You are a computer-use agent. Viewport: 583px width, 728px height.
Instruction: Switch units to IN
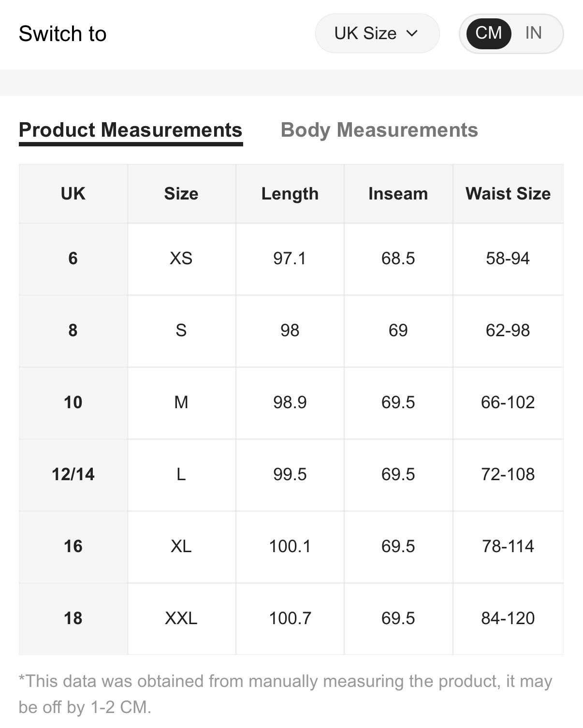533,33
